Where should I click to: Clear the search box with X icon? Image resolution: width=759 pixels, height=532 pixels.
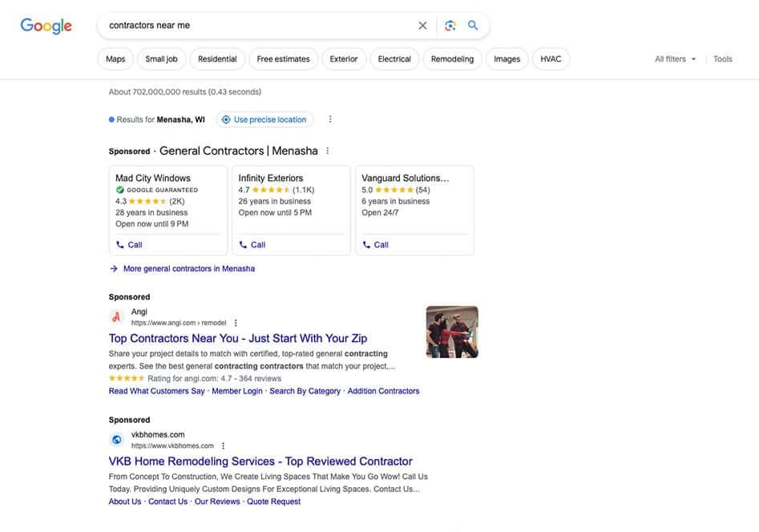pos(422,26)
